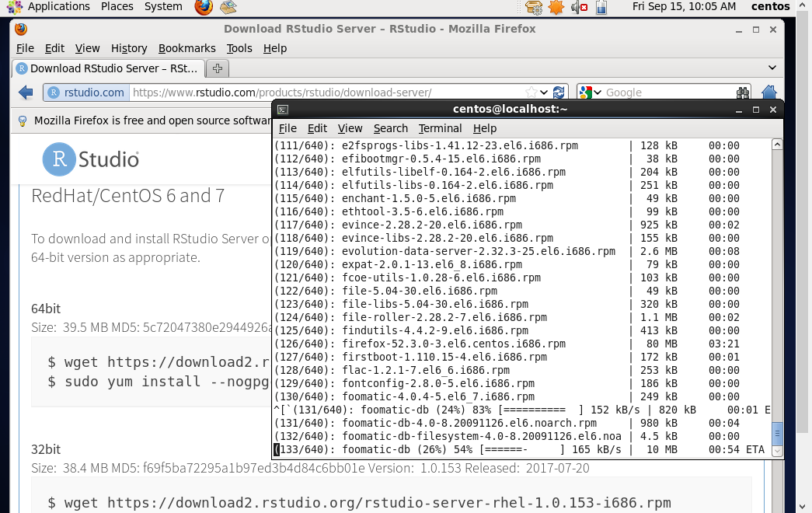Open a new tab with plus button
The image size is (812, 513).
coord(218,68)
